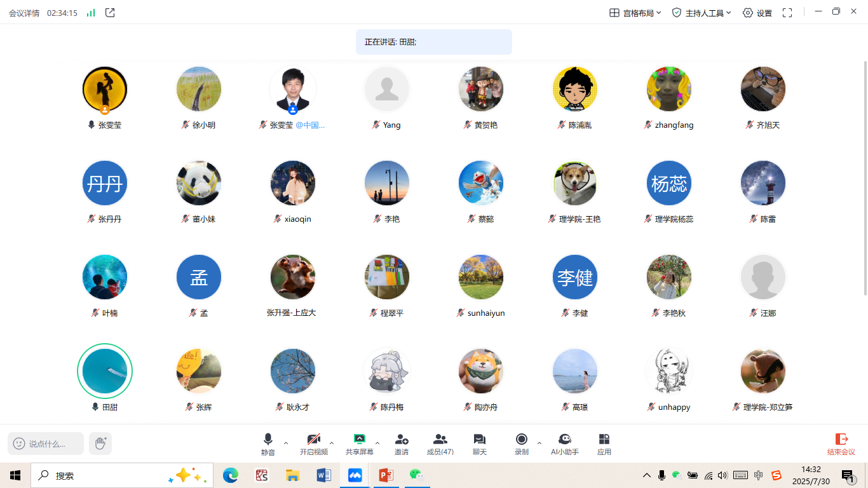Expand video options arrow beside camera
The height and width of the screenshot is (488, 868).
point(332,443)
